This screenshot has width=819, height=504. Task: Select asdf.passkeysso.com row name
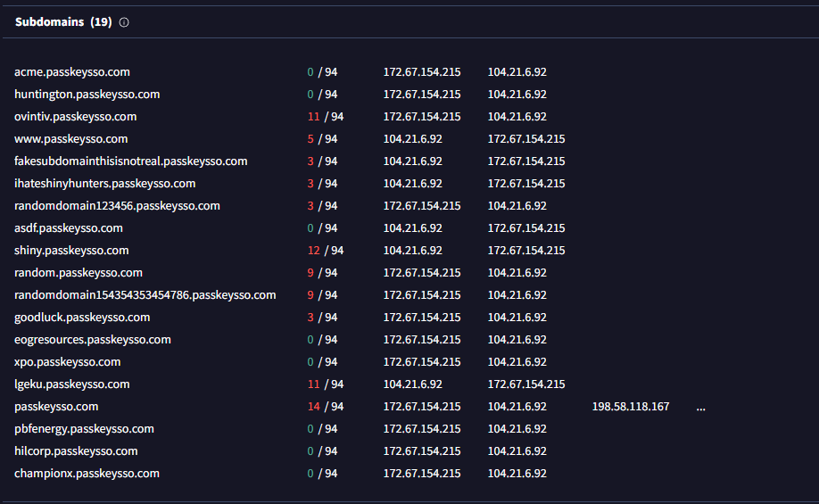[x=69, y=228]
